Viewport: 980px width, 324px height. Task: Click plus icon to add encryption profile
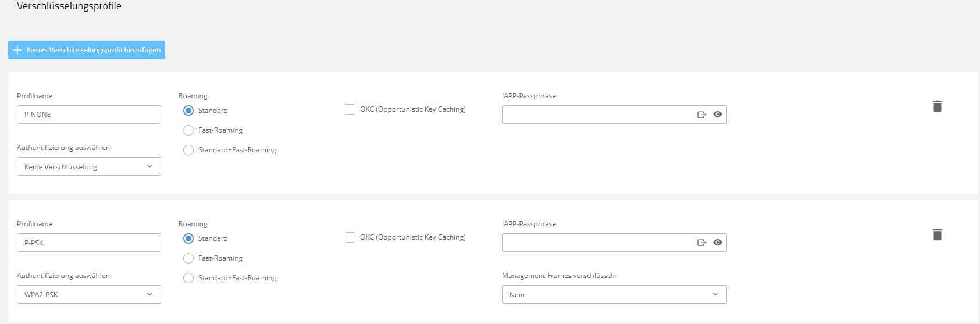pos(17,50)
